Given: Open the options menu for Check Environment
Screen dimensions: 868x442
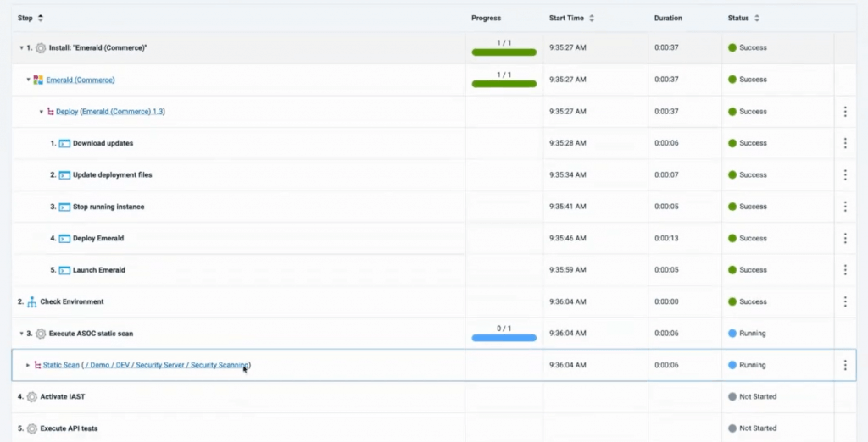Looking at the screenshot, I should [844, 301].
